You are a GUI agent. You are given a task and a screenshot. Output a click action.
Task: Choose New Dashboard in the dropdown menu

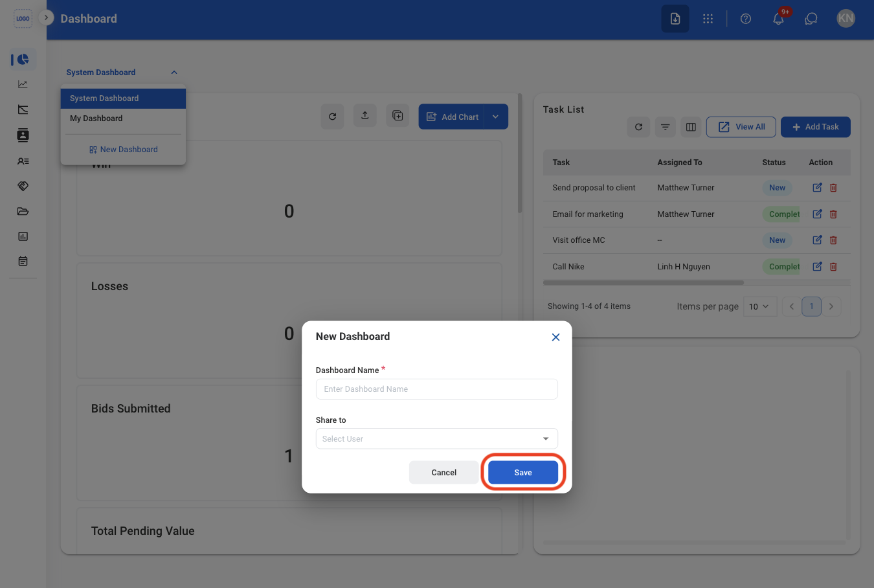click(123, 150)
